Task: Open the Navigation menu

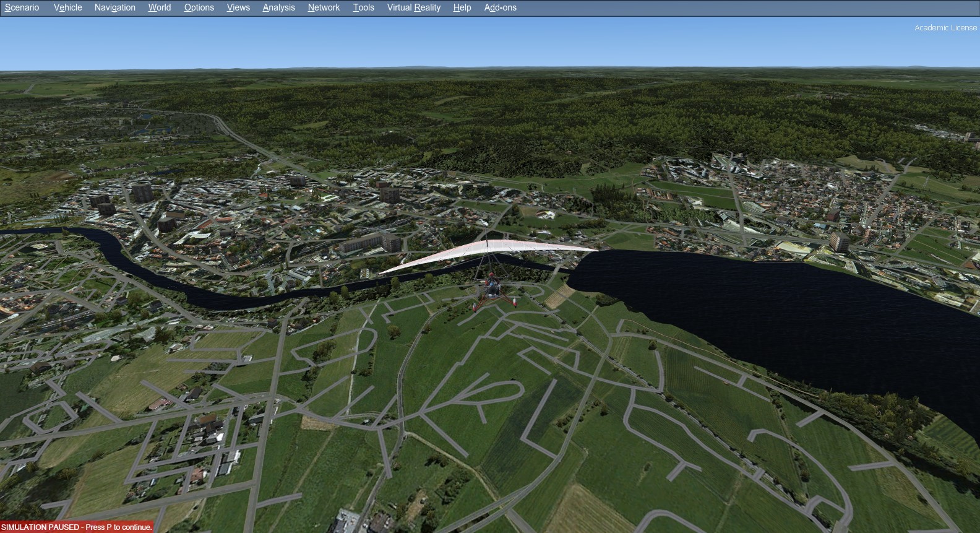Action: tap(115, 7)
